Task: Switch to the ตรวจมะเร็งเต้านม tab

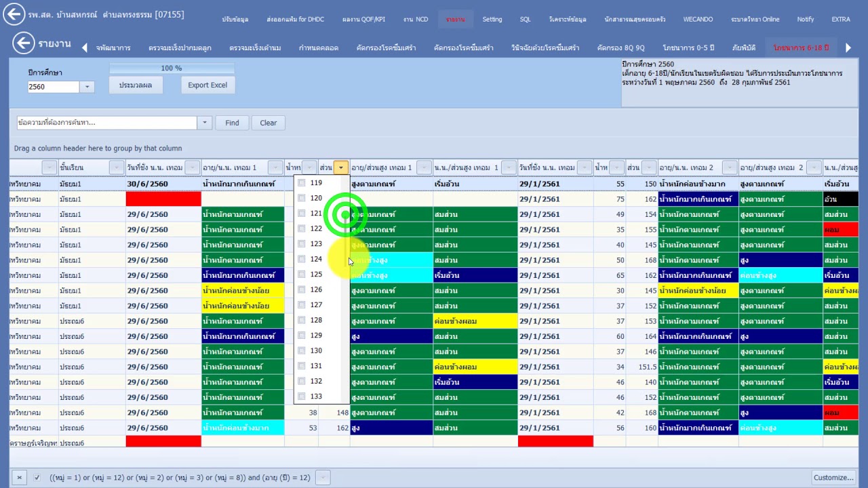Action: tap(255, 47)
